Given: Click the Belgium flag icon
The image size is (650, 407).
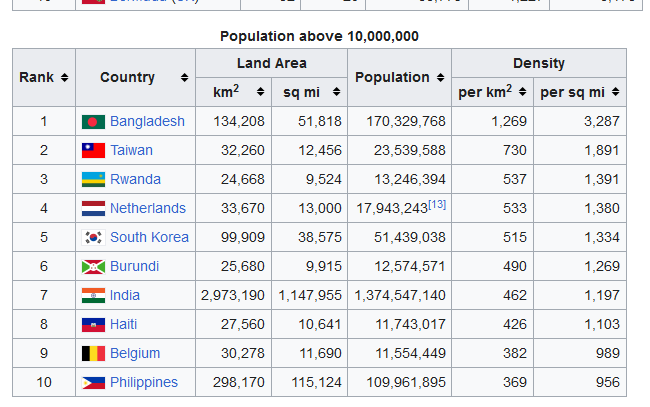Looking at the screenshot, I should [93, 354].
